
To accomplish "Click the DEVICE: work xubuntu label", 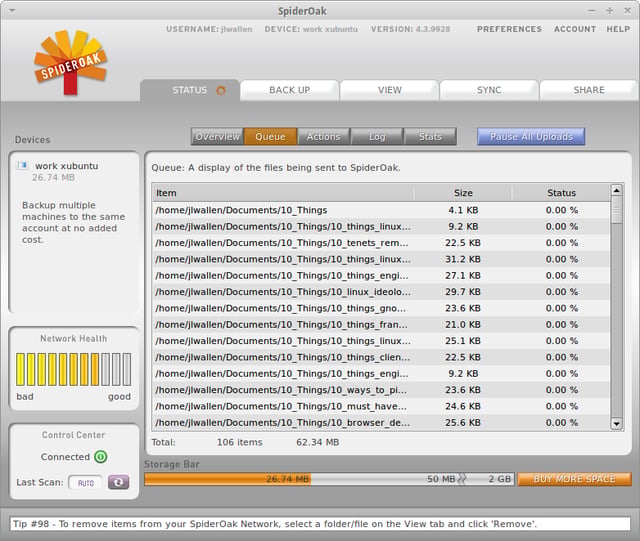I will [311, 29].
